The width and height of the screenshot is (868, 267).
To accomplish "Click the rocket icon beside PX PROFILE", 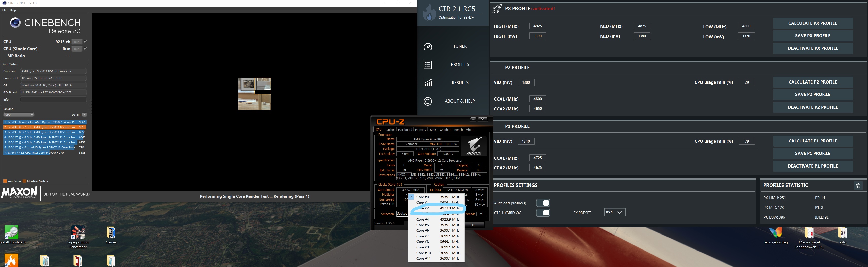I will point(497,8).
